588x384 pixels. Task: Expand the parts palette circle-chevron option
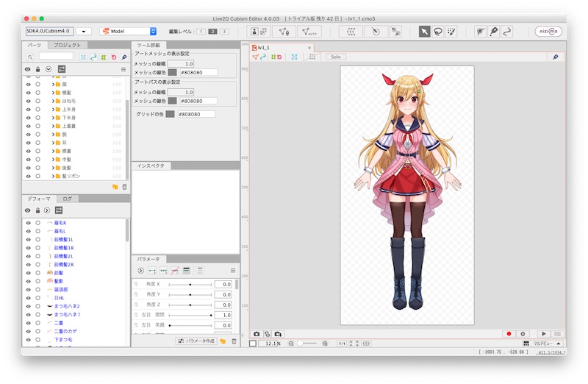[49, 69]
